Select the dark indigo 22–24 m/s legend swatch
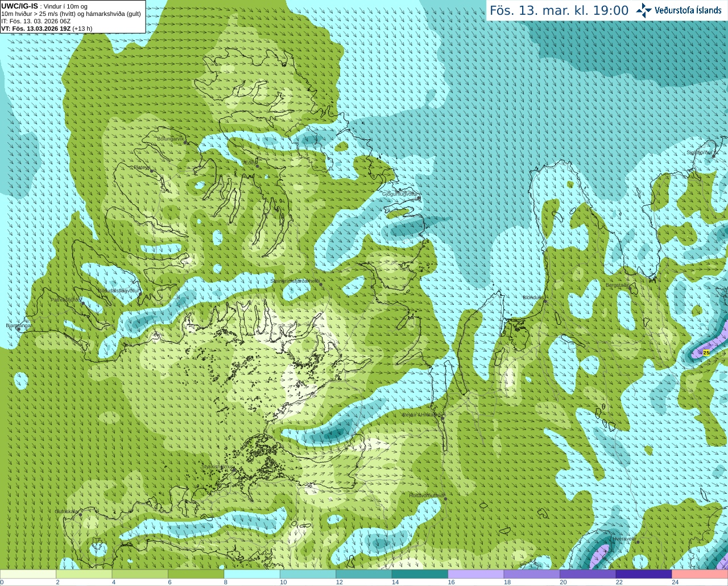This screenshot has height=586, width=728. point(644,574)
